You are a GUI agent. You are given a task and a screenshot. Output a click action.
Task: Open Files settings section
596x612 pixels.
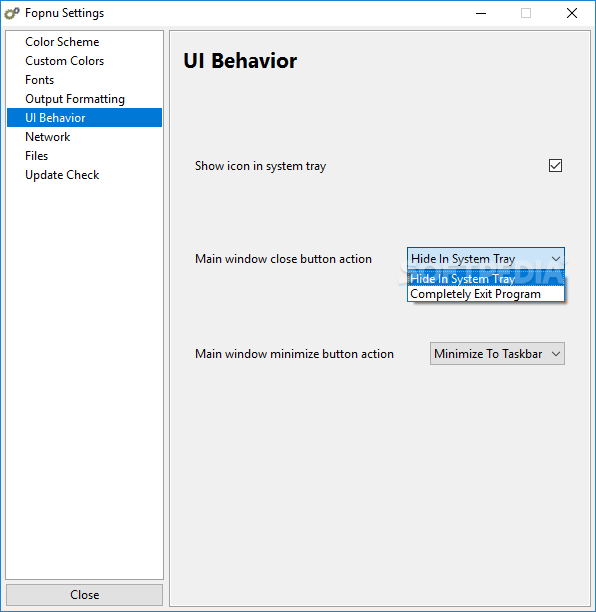coord(84,156)
